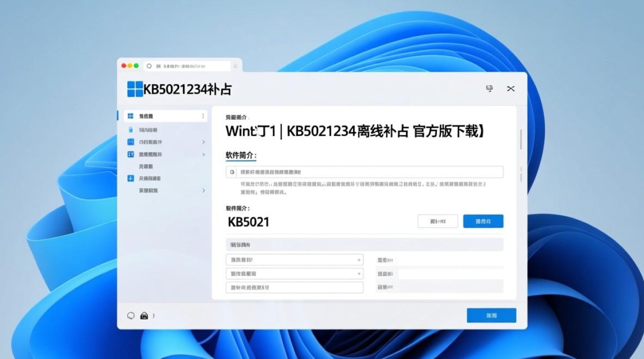Click inside the search input field under 软件简介

pos(335,171)
